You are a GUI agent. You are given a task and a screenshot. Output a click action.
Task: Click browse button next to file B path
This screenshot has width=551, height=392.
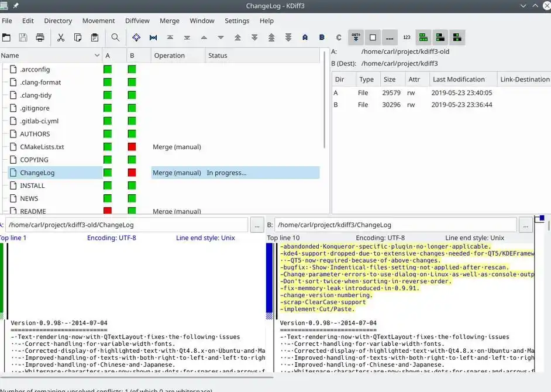click(x=526, y=225)
